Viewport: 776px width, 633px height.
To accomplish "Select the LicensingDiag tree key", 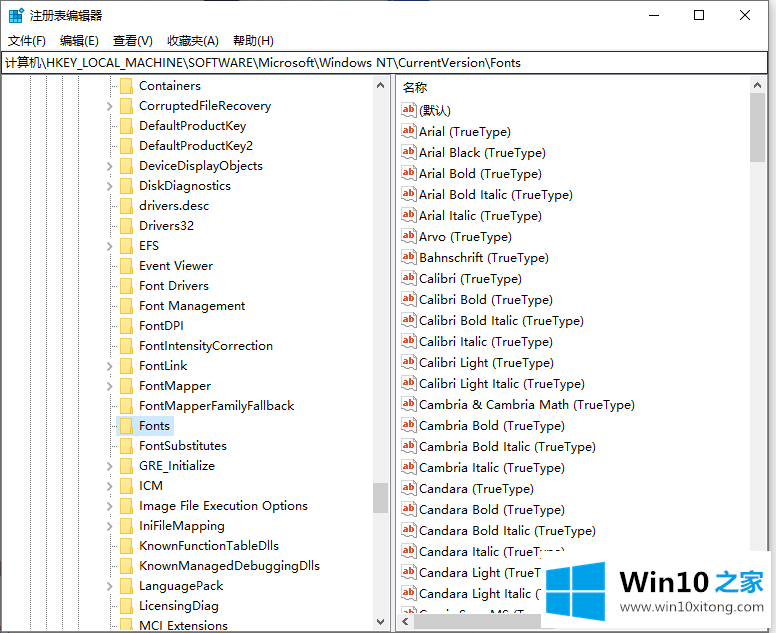I will 179,606.
